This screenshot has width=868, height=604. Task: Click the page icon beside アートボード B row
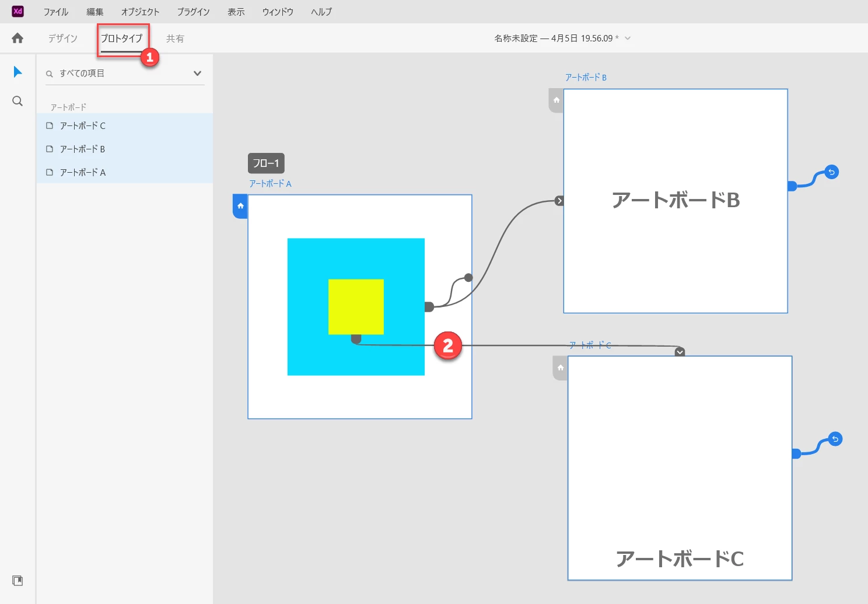(x=50, y=149)
